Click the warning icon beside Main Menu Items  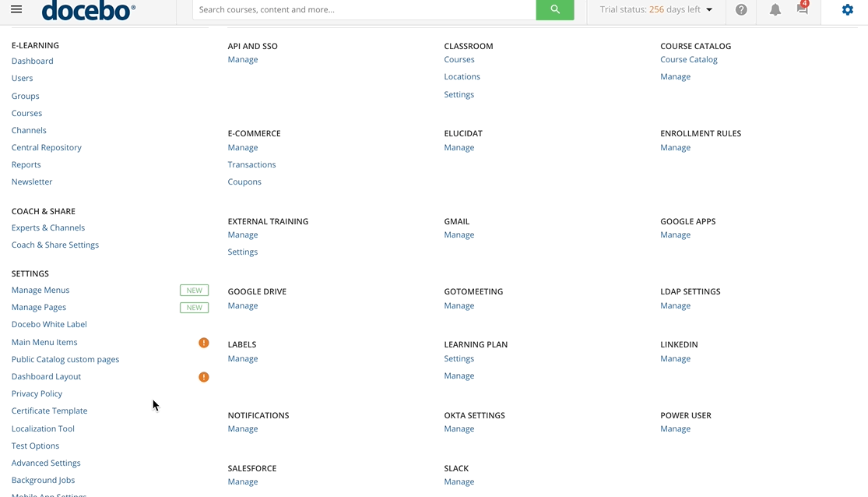coord(204,343)
